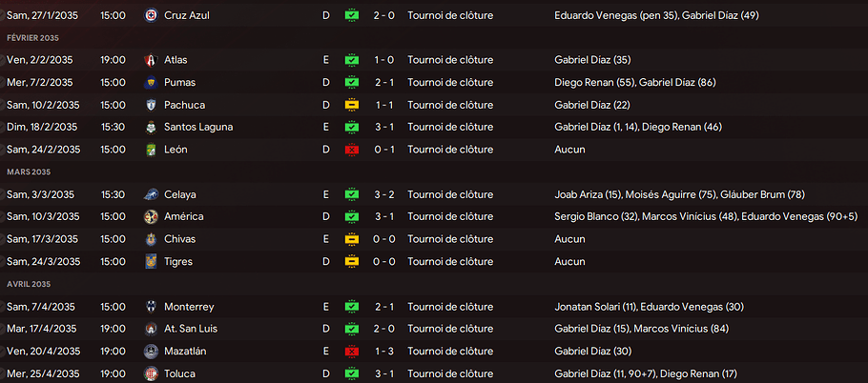Open the 3 - 2 score against Celaya
Viewport: 868px width, 383px height.
pos(383,194)
